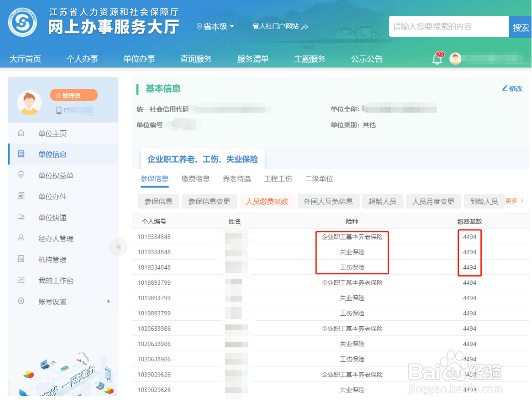The height and width of the screenshot is (407, 532).
Task: Open 服务清单 menu
Action: (253, 59)
